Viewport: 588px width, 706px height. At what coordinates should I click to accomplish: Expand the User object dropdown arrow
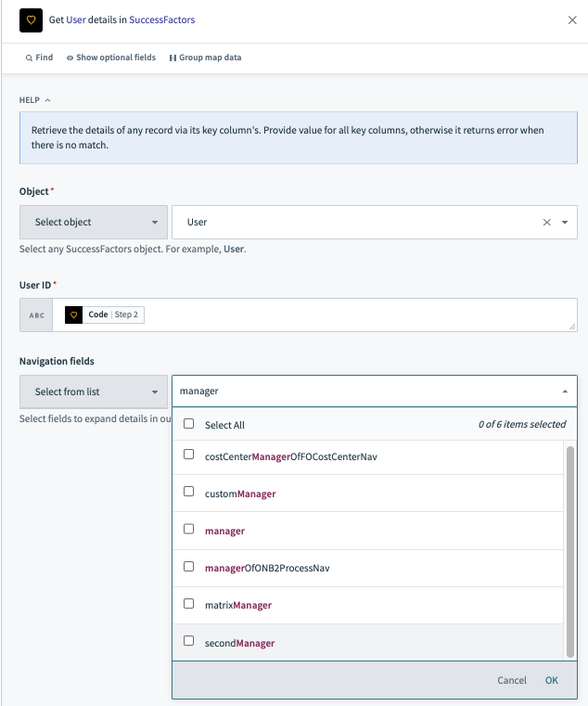[x=565, y=223]
